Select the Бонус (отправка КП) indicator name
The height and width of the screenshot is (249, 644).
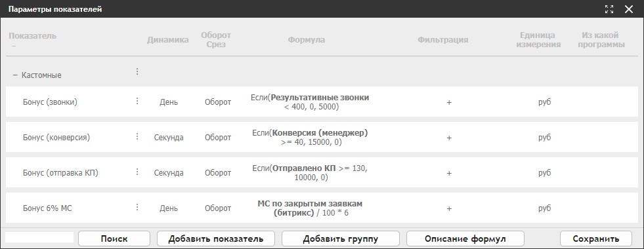click(x=61, y=173)
